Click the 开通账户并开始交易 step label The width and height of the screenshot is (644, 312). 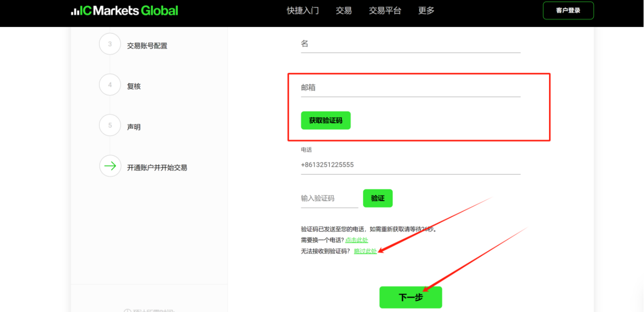pos(157,167)
